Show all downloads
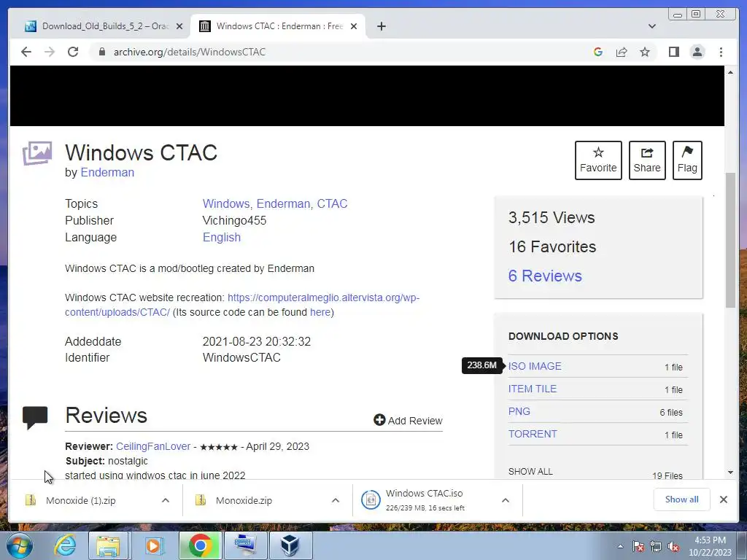 tap(682, 499)
